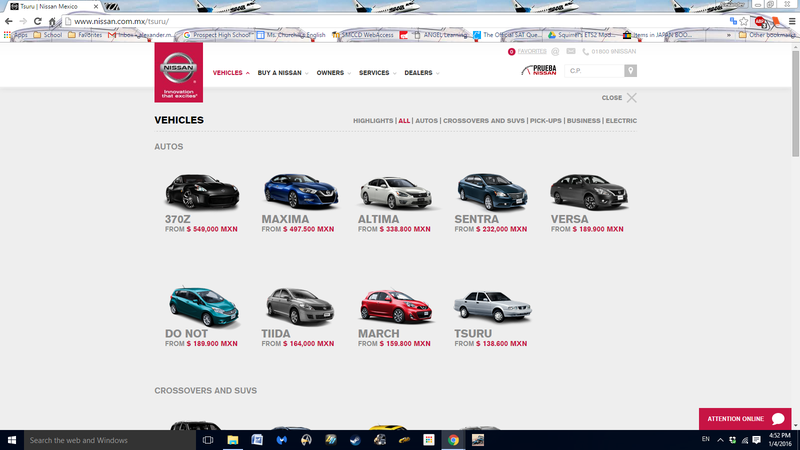Open the ANGEL Learning bookmark
This screenshot has width=800, height=450.
point(440,35)
